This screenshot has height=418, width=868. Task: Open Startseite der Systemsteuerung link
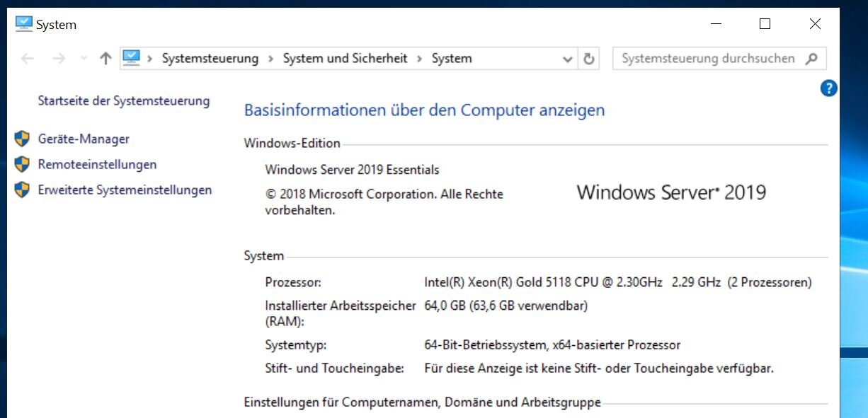124,100
